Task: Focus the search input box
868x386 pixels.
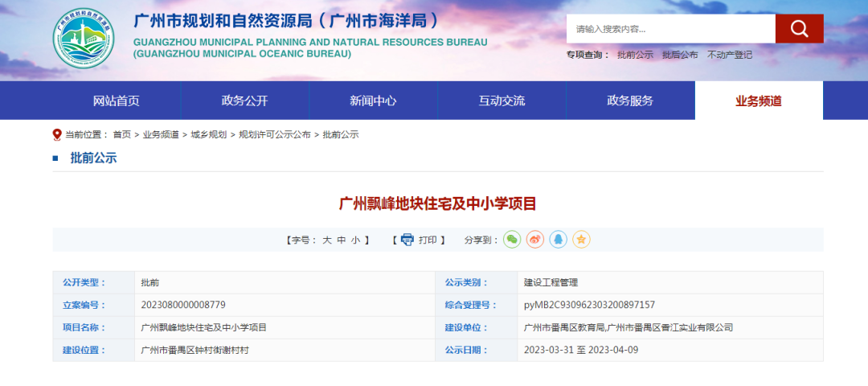Action: (670, 29)
